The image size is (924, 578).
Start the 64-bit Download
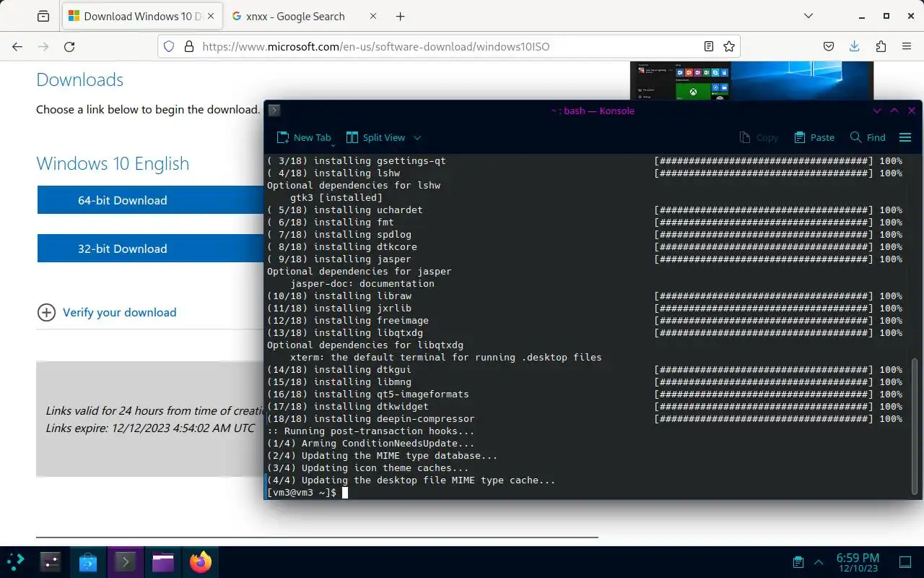[x=151, y=200]
